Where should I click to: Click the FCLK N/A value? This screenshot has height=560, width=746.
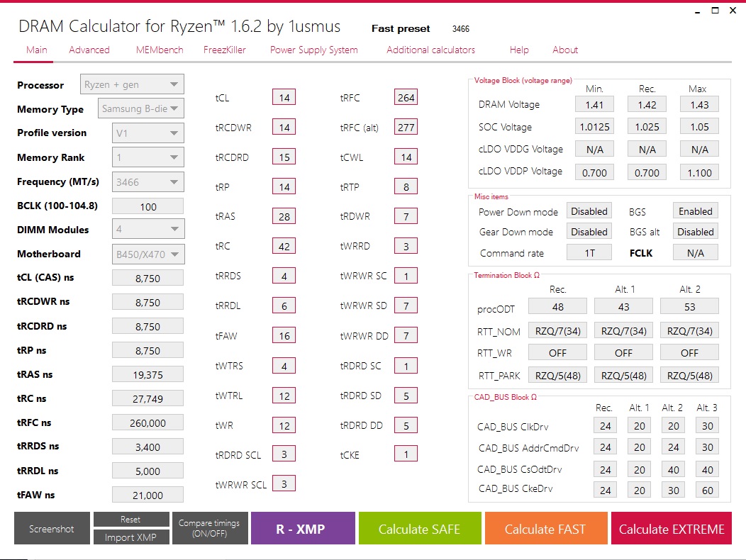click(696, 252)
